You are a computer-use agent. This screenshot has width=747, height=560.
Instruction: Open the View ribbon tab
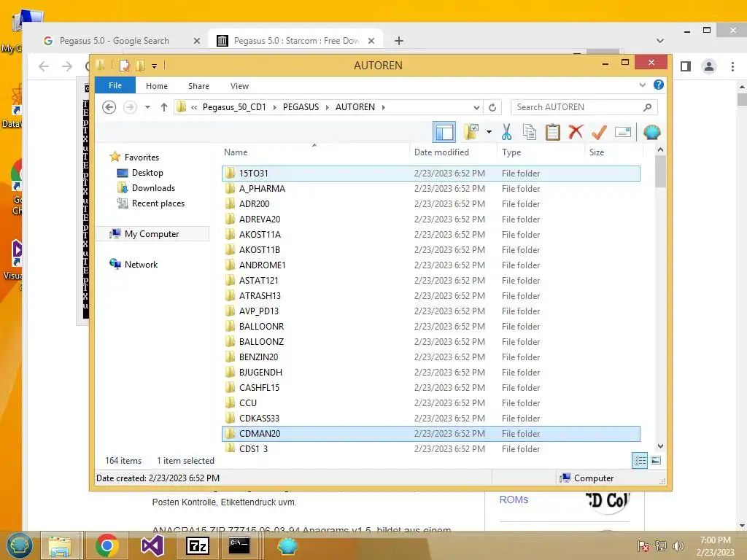239,86
